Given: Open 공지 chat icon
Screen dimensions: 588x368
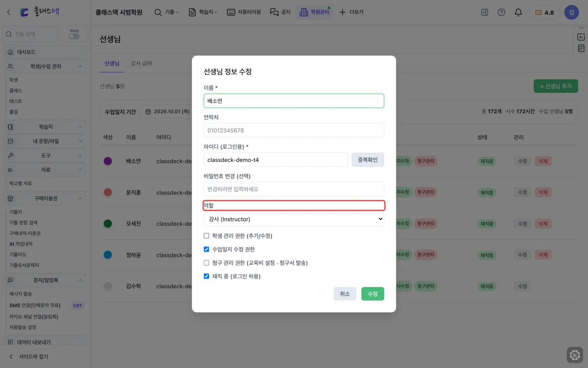Looking at the screenshot, I should click(x=274, y=12).
